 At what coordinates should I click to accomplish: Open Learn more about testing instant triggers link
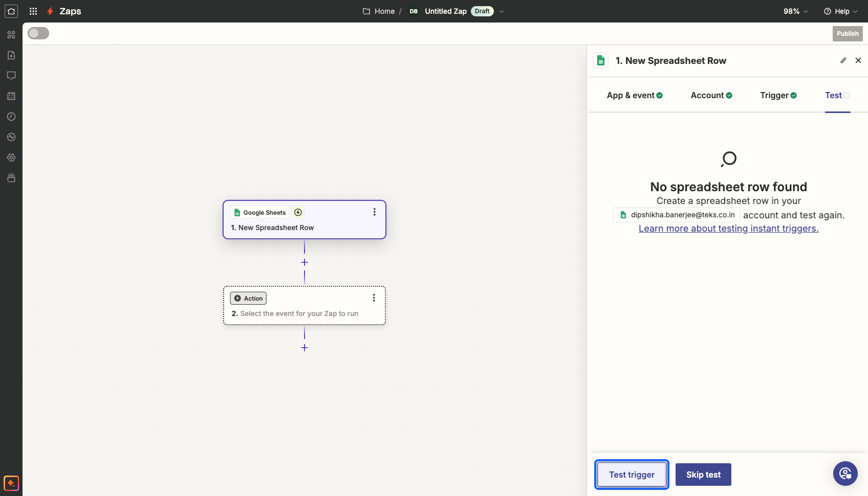pos(728,229)
